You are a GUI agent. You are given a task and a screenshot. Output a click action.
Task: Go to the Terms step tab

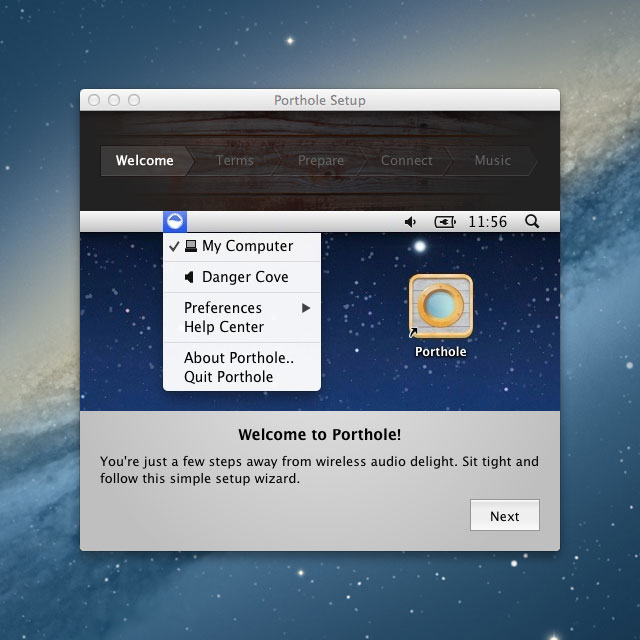point(235,161)
